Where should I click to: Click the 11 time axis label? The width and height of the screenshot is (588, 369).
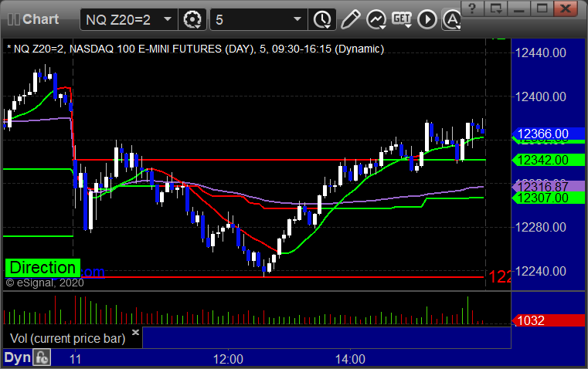(x=75, y=359)
